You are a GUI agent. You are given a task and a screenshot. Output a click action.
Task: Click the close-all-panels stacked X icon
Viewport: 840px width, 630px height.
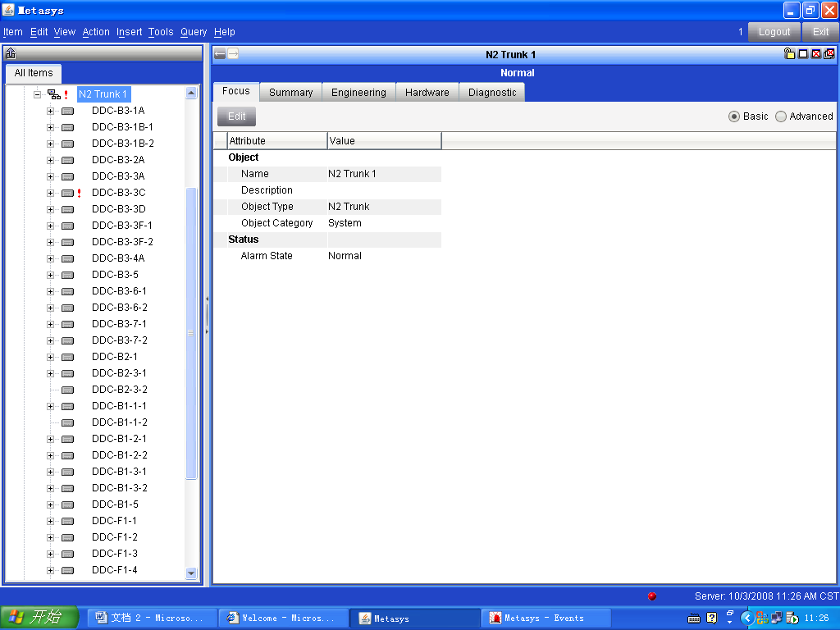[x=829, y=54]
